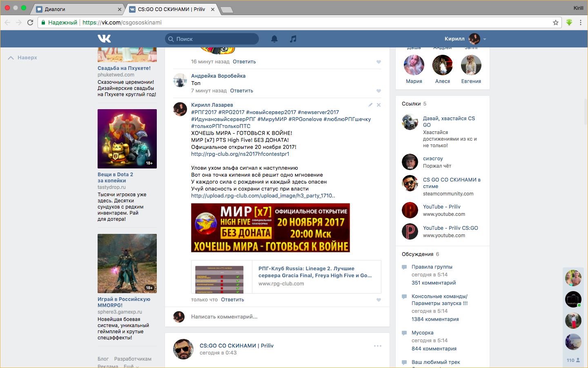Open the green download extension icon
The height and width of the screenshot is (368, 588).
click(569, 22)
